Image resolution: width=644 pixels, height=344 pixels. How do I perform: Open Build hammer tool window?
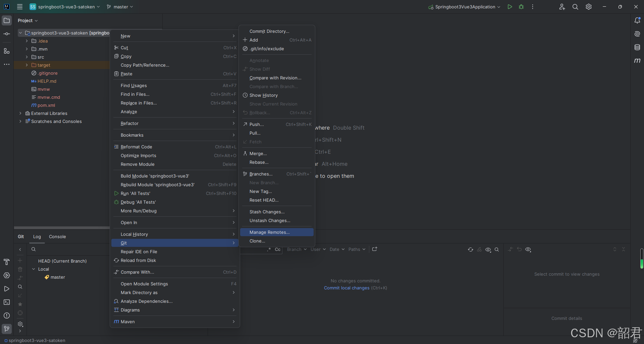click(x=7, y=262)
